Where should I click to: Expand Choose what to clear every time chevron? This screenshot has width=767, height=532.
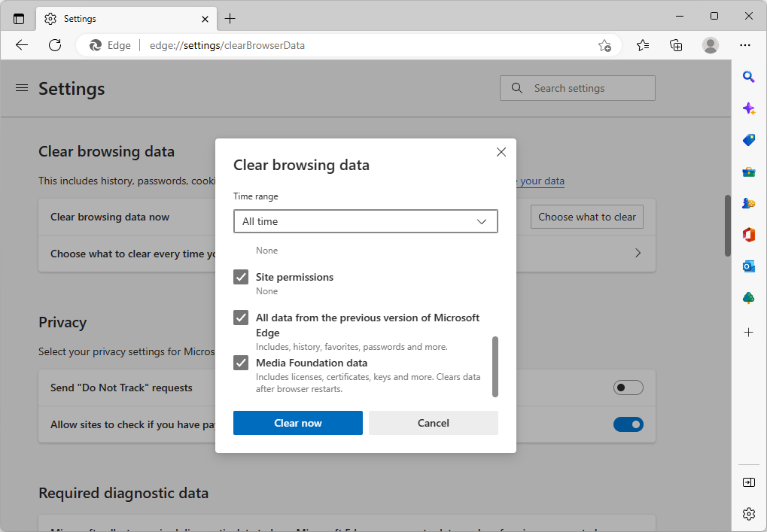click(x=638, y=254)
